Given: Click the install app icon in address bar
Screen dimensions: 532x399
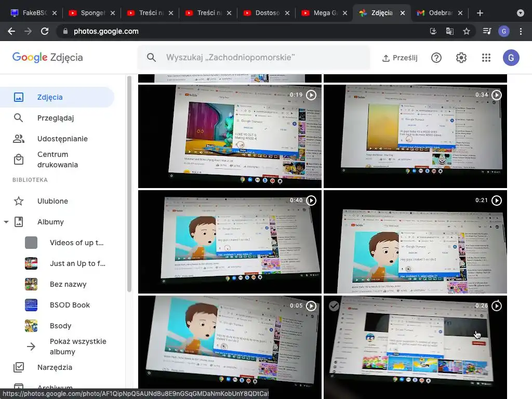Looking at the screenshot, I should [x=433, y=31].
